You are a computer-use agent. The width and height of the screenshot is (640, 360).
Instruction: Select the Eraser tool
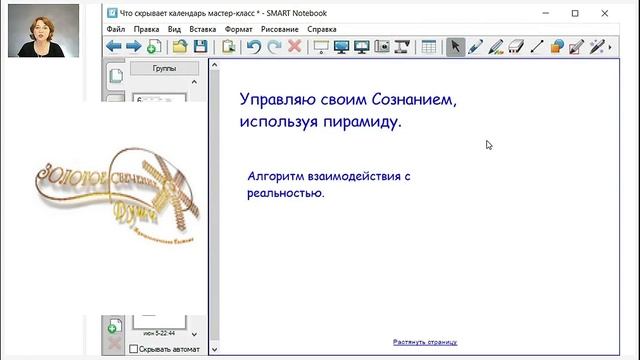click(x=516, y=47)
